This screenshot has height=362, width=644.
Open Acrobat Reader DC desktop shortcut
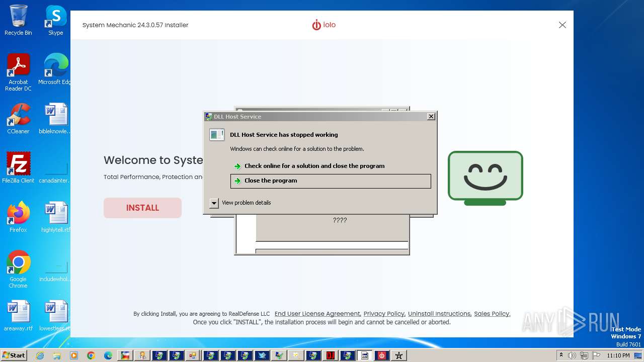click(18, 72)
